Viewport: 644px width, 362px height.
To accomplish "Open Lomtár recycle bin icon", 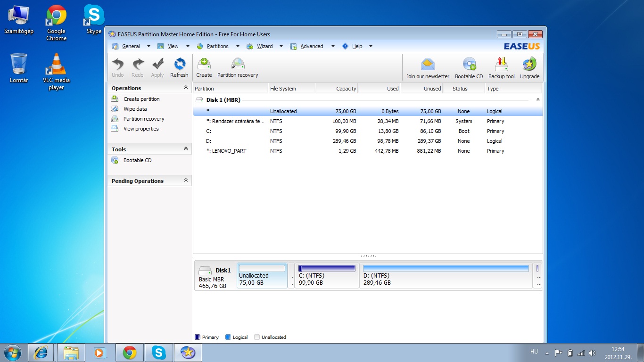I will [19, 68].
